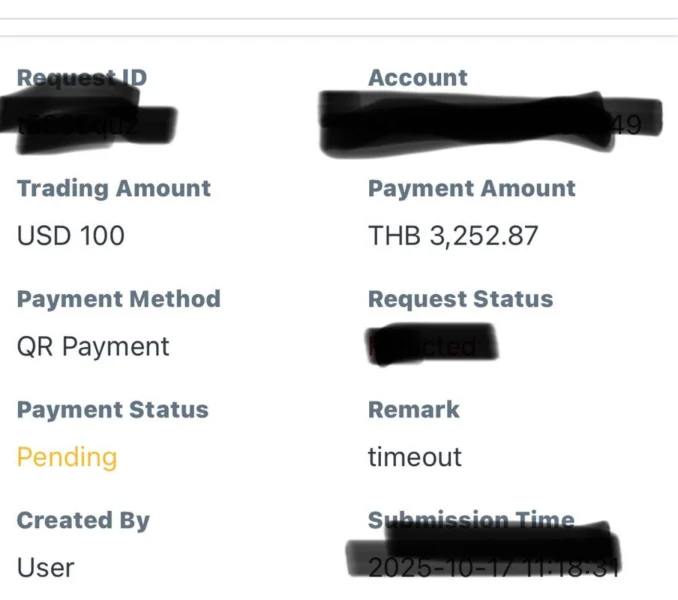
Task: Click the Account label
Action: pos(417,78)
